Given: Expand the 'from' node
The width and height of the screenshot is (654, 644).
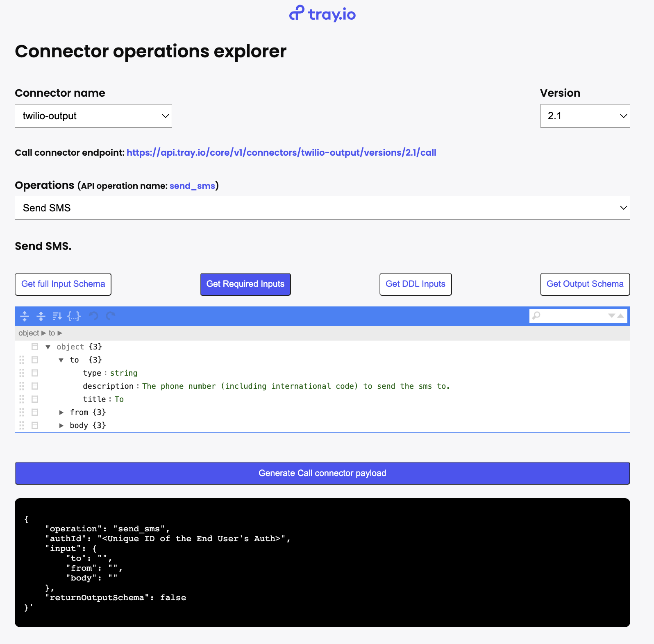Looking at the screenshot, I should (61, 413).
